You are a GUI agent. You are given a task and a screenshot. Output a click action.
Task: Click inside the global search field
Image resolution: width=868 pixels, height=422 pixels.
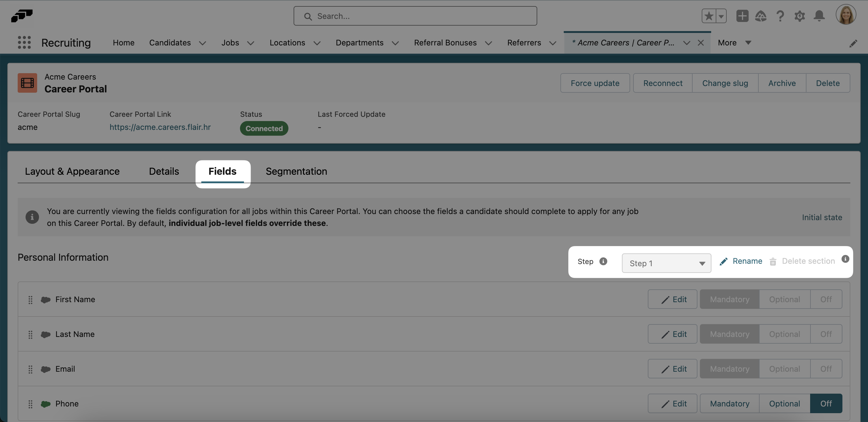tap(415, 16)
